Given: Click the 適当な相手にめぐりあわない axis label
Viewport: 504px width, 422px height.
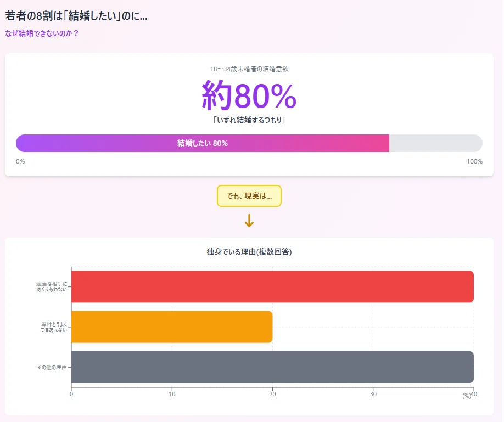Looking at the screenshot, I should pyautogui.click(x=52, y=286).
